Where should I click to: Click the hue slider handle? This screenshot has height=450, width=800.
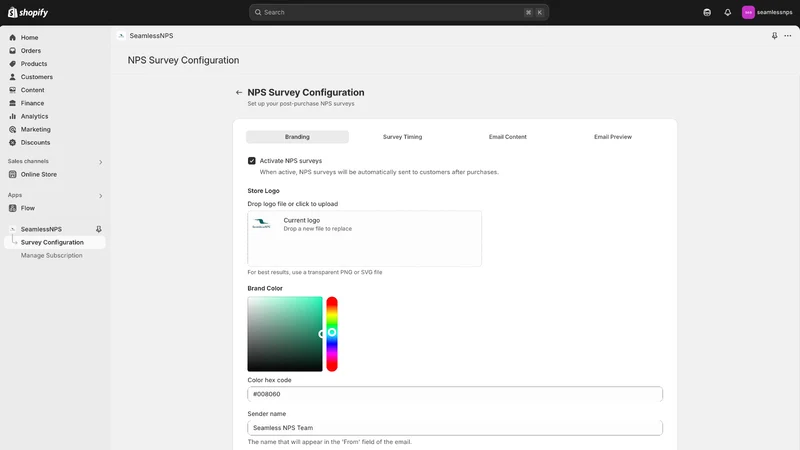pos(332,332)
